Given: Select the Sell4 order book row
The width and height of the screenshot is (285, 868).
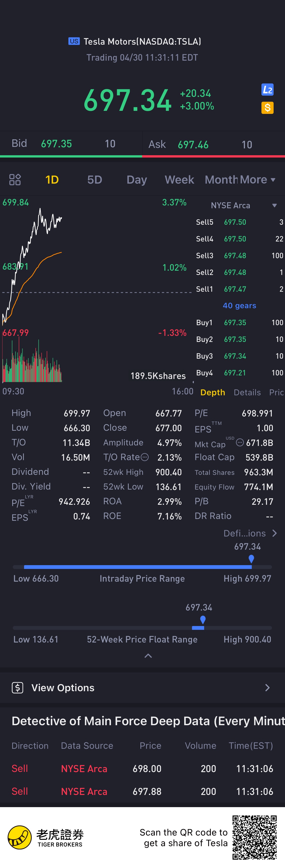Looking at the screenshot, I should [240, 239].
